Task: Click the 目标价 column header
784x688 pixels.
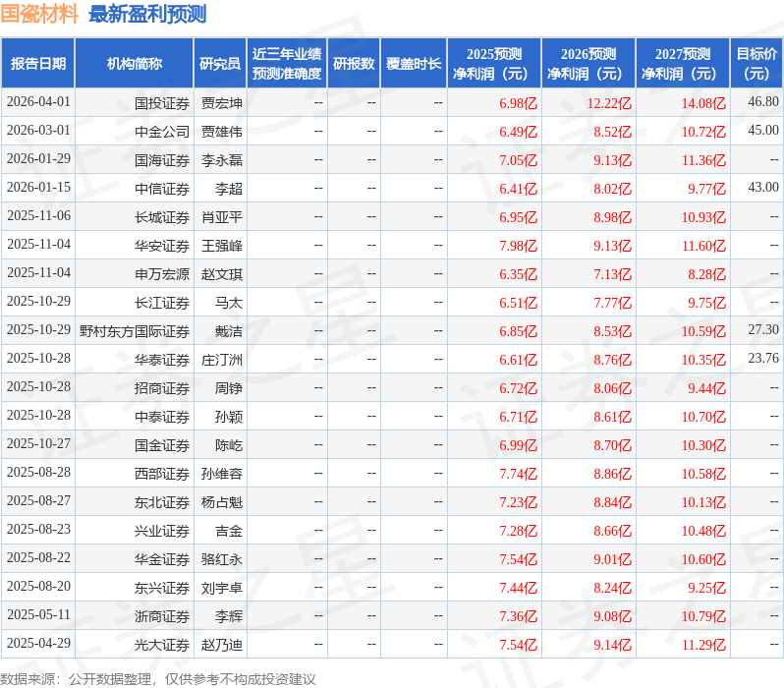Action: [757, 64]
